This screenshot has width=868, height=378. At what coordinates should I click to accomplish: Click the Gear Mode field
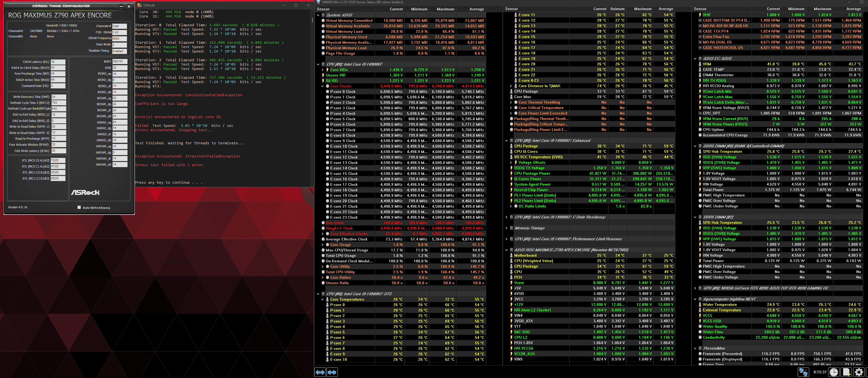[119, 45]
